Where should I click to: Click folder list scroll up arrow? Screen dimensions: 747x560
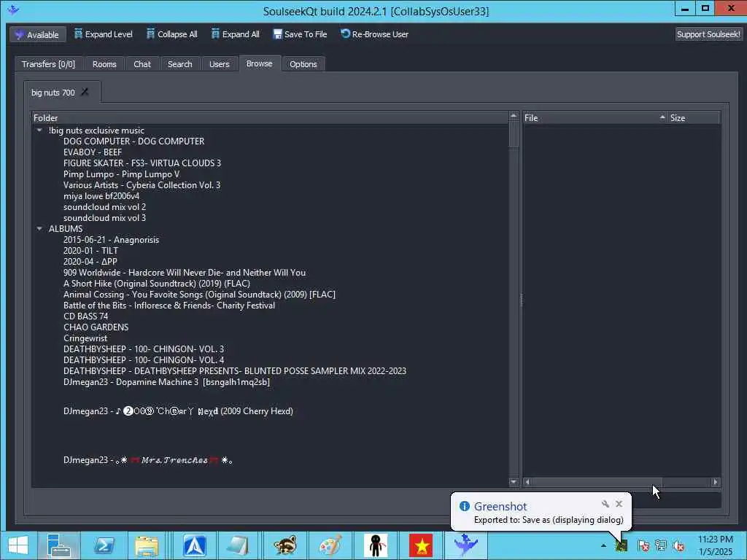514,116
